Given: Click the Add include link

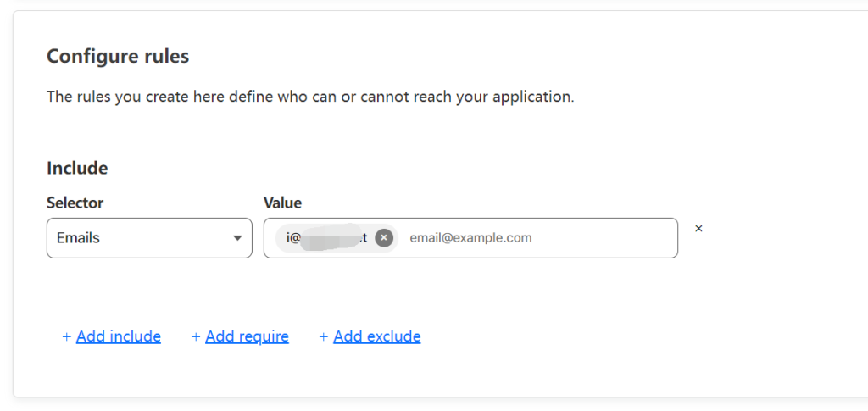Looking at the screenshot, I should (119, 336).
